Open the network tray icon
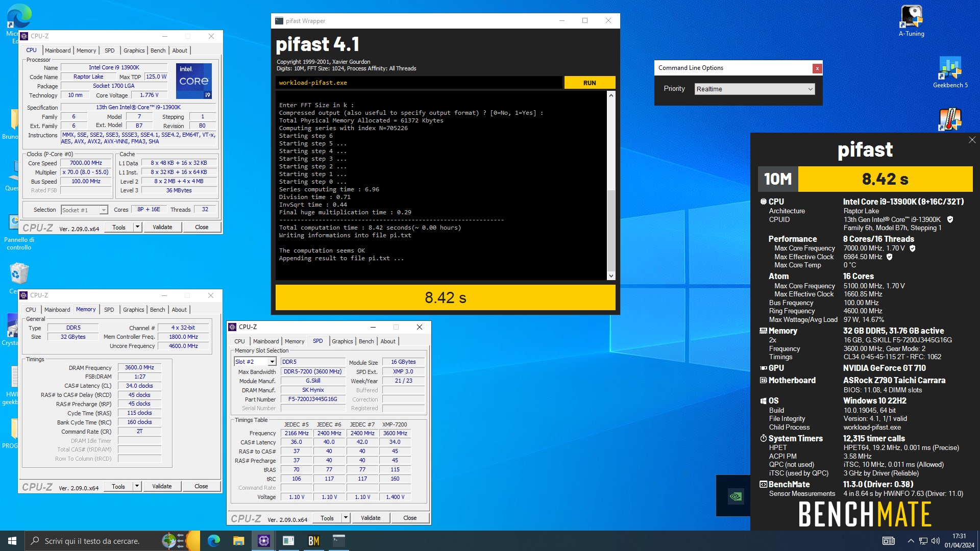Viewport: 980px width, 551px height. point(923,541)
